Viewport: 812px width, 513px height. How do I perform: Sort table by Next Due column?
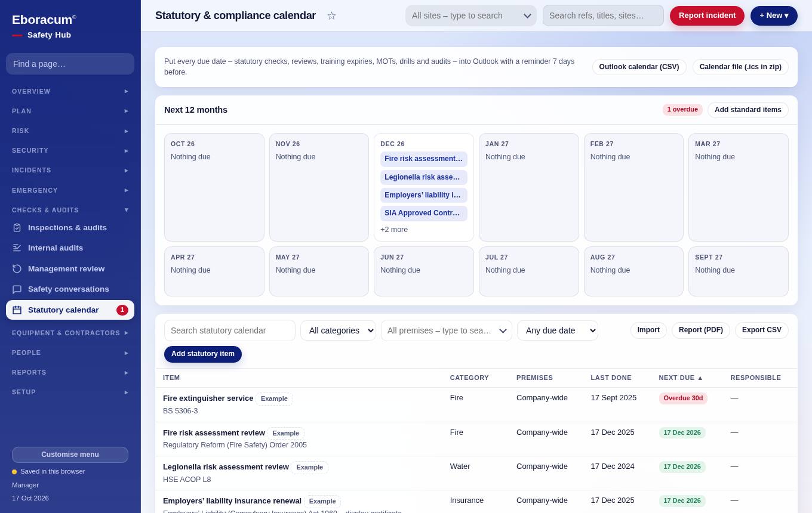(x=681, y=378)
